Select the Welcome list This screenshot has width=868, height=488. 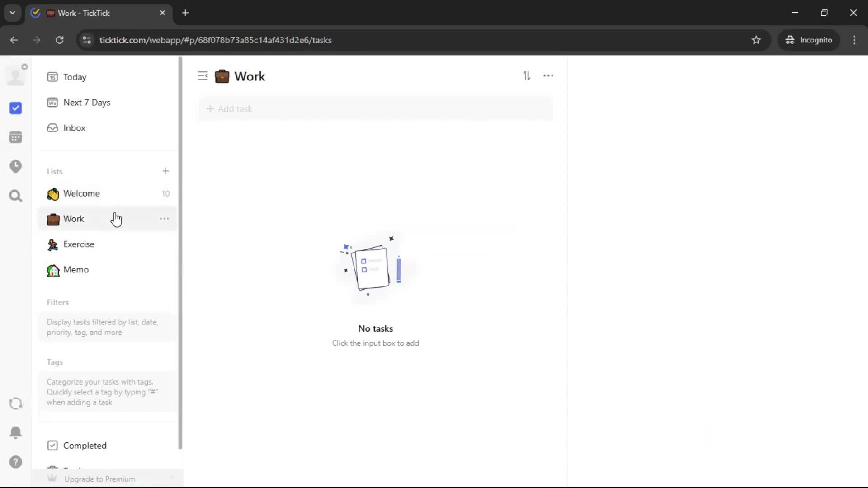[x=81, y=193]
